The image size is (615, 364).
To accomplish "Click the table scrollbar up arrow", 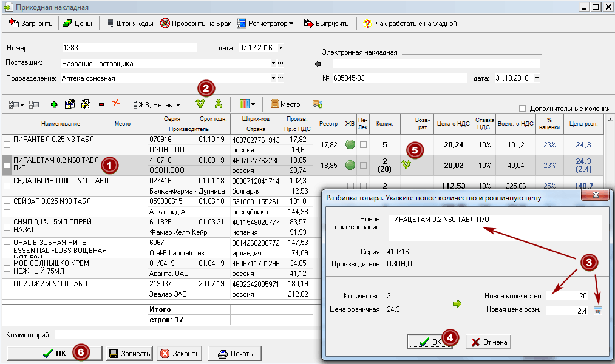I will pyautogui.click(x=610, y=120).
